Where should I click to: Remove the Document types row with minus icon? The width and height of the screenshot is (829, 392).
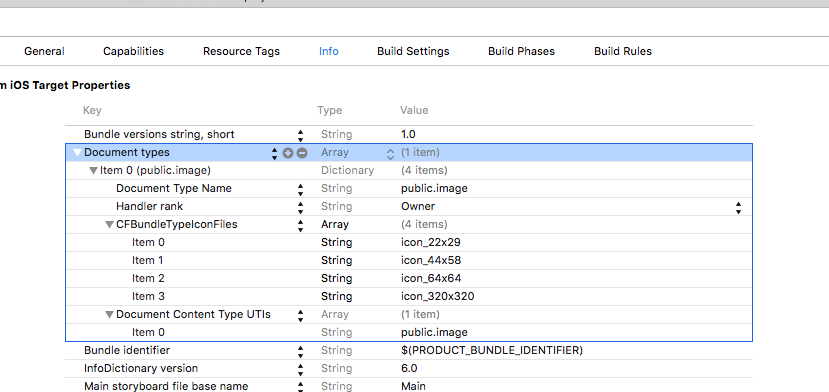pyautogui.click(x=302, y=153)
